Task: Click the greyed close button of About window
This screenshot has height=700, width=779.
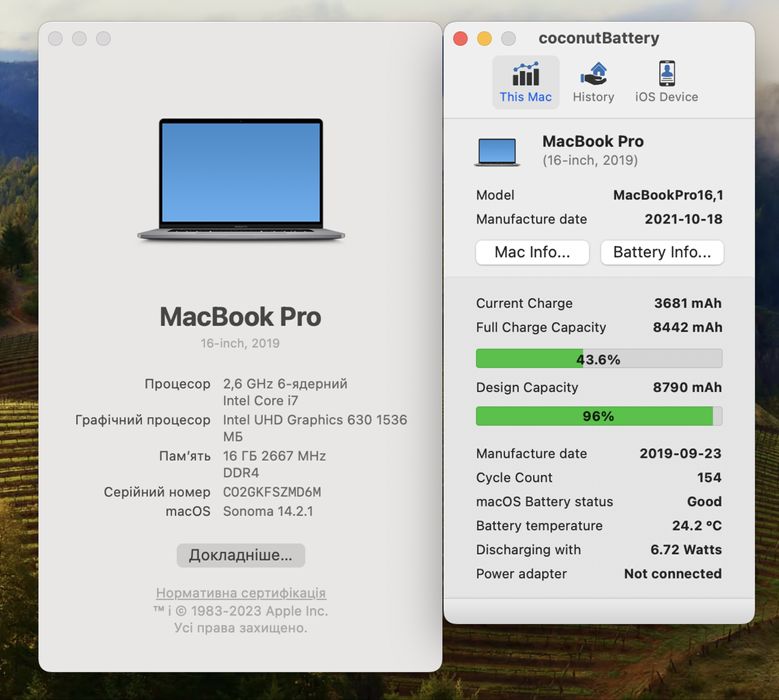Action: (55, 38)
